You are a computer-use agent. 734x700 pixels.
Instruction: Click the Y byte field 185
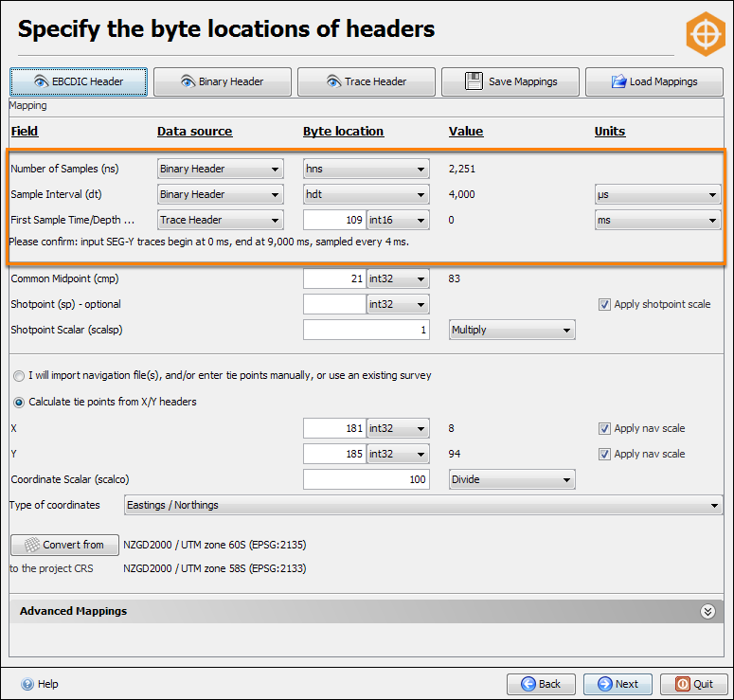click(x=334, y=454)
